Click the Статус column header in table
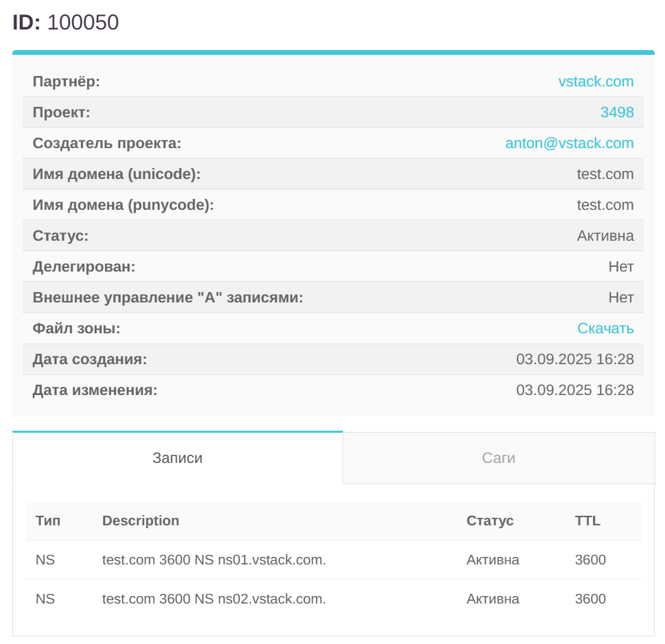Image resolution: width=665 pixels, height=644 pixels. (490, 521)
